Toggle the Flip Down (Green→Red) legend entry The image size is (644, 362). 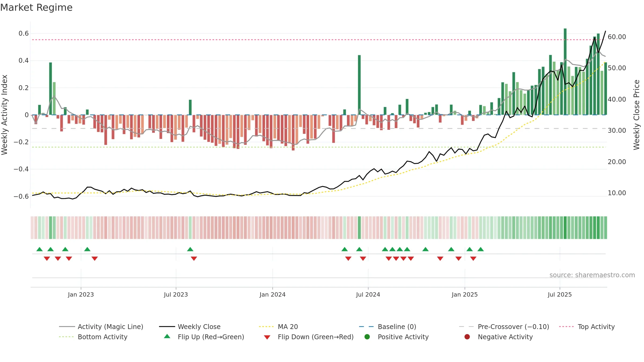[309, 337]
